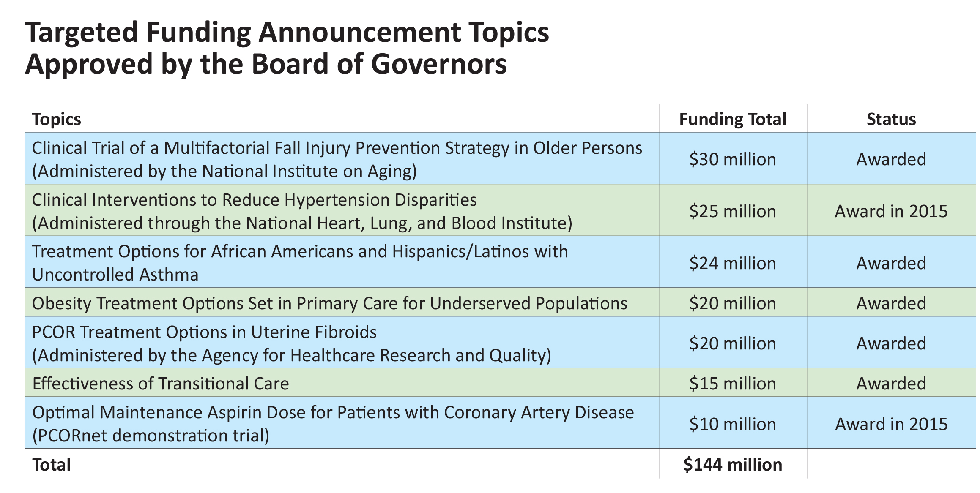The width and height of the screenshot is (980, 493).
Task: Click the $30 million funding cell
Action: (x=732, y=159)
